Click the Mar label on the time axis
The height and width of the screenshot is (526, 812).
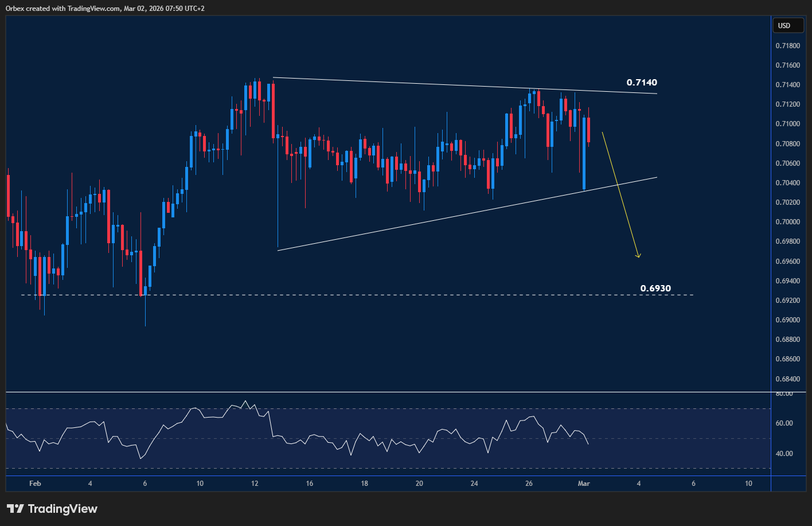pyautogui.click(x=584, y=484)
